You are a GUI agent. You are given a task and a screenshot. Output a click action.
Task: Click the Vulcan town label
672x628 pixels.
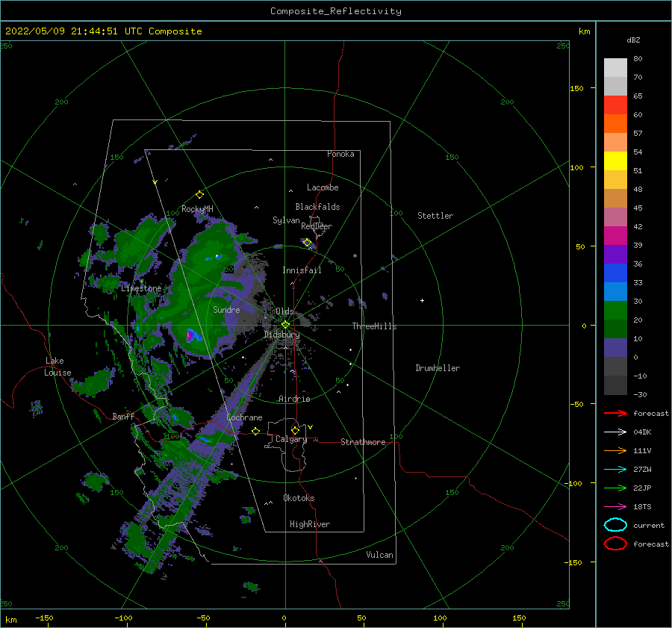379,555
